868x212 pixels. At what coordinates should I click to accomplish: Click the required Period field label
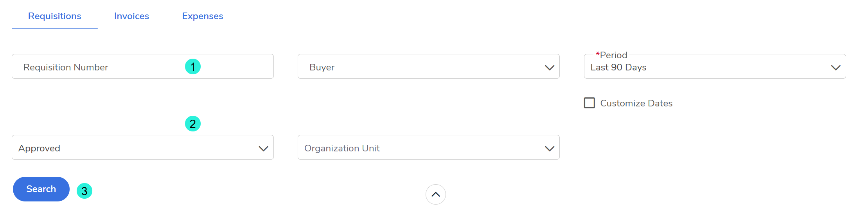(613, 55)
